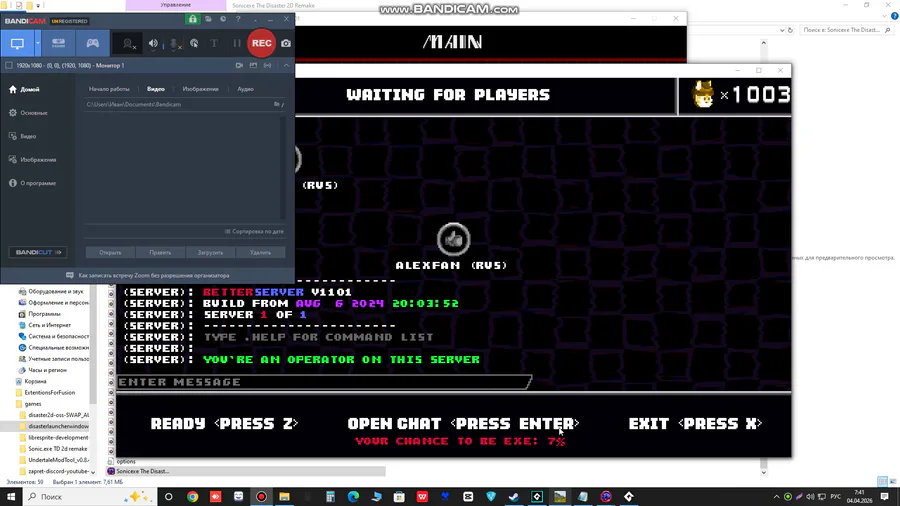Image resolution: width=900 pixels, height=506 pixels.
Task: Refresh the Explorer address bar
Action: [x=790, y=30]
